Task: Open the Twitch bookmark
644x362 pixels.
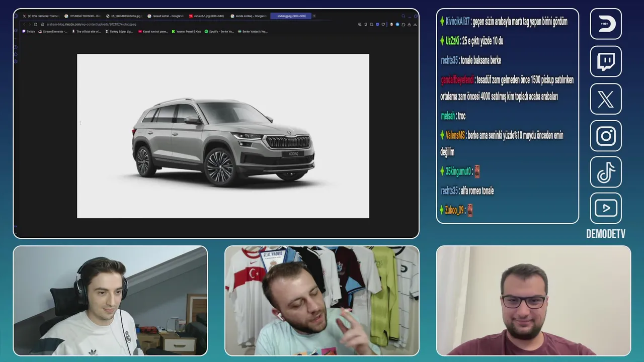Action: 29,31
